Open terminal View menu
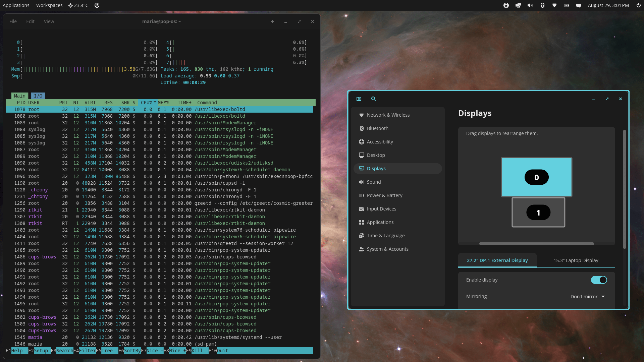 click(49, 21)
